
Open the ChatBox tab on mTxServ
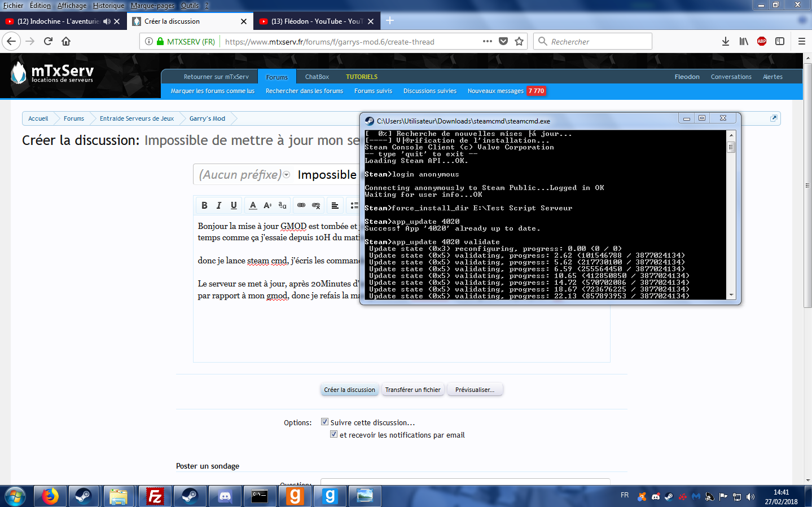point(317,77)
